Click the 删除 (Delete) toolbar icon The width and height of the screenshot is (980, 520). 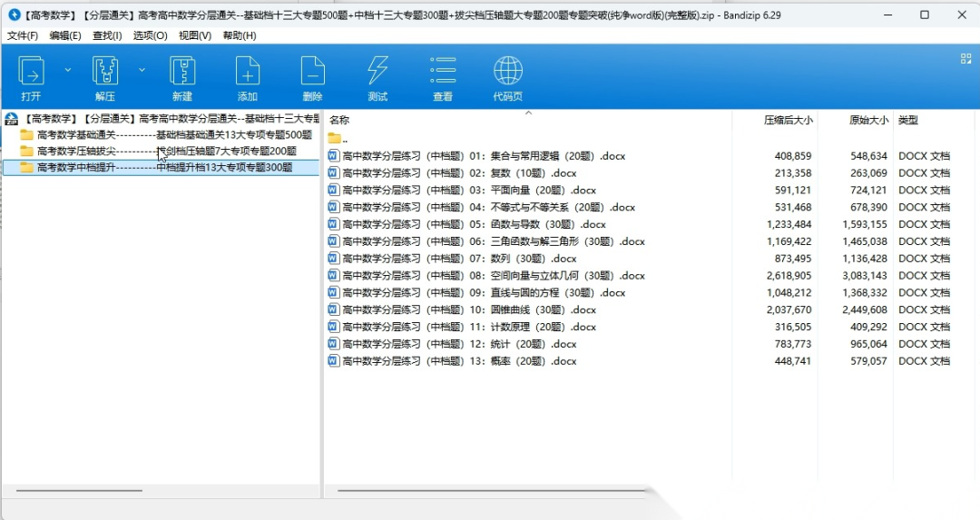[x=312, y=72]
